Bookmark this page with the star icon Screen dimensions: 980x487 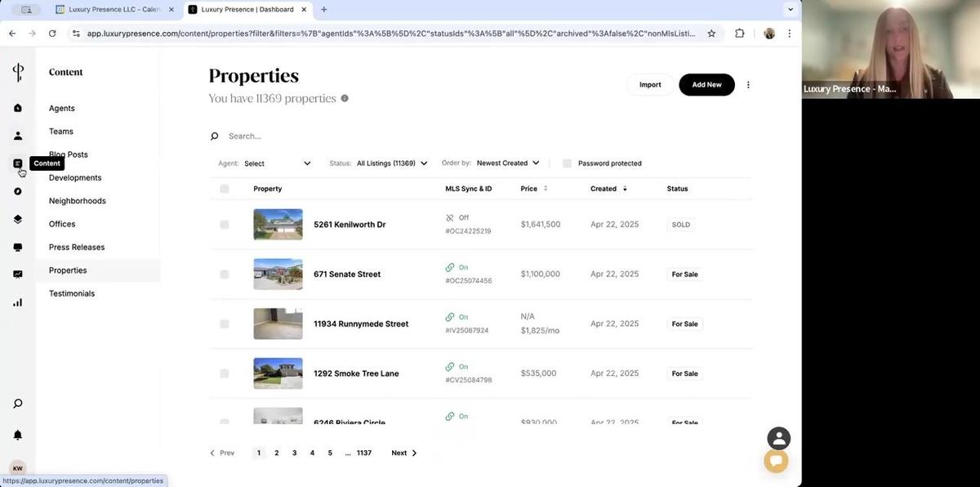pos(711,34)
